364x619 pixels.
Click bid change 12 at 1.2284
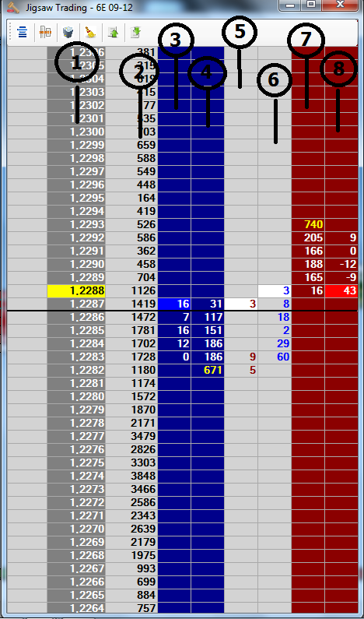tap(174, 344)
